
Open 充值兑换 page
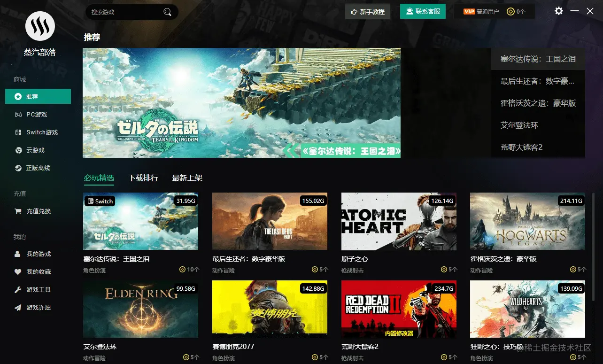click(38, 211)
